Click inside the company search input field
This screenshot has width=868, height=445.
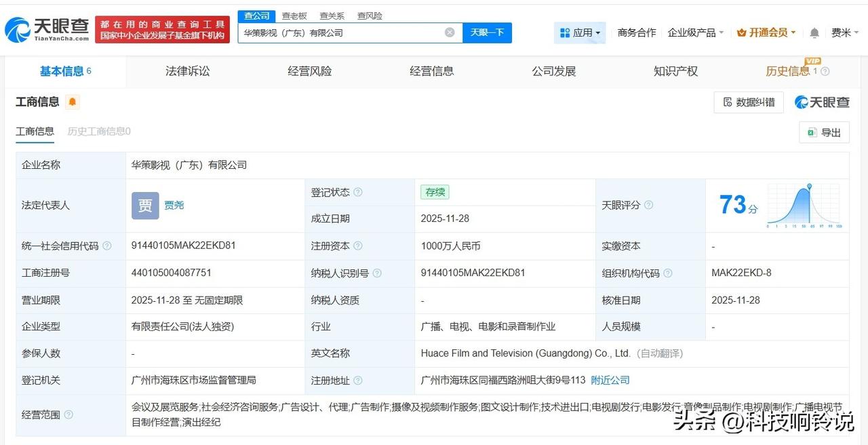click(x=339, y=32)
